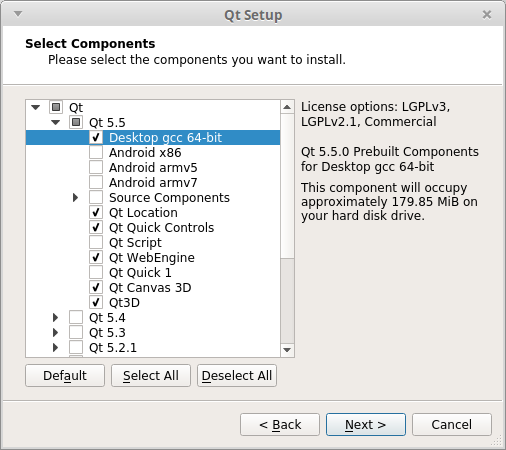Screen dimensions: 506x450
Task: Select the Qt Location tree item
Action: pos(143,212)
